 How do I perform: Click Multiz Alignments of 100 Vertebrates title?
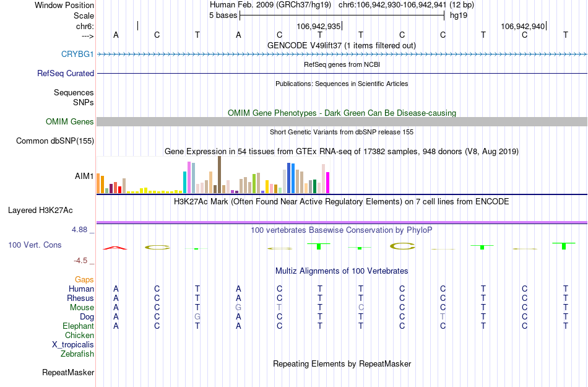[x=342, y=271]
